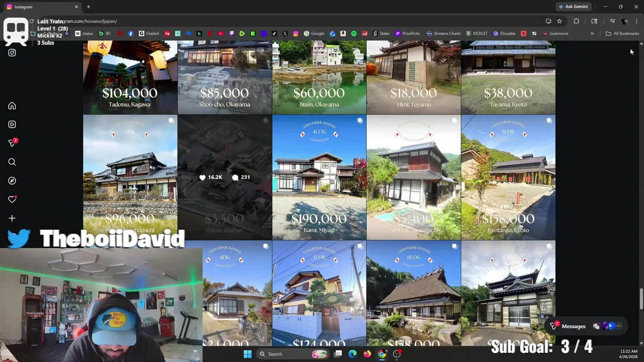644x362 pixels.
Task: Open the BC bookmark
Action: [x=105, y=34]
